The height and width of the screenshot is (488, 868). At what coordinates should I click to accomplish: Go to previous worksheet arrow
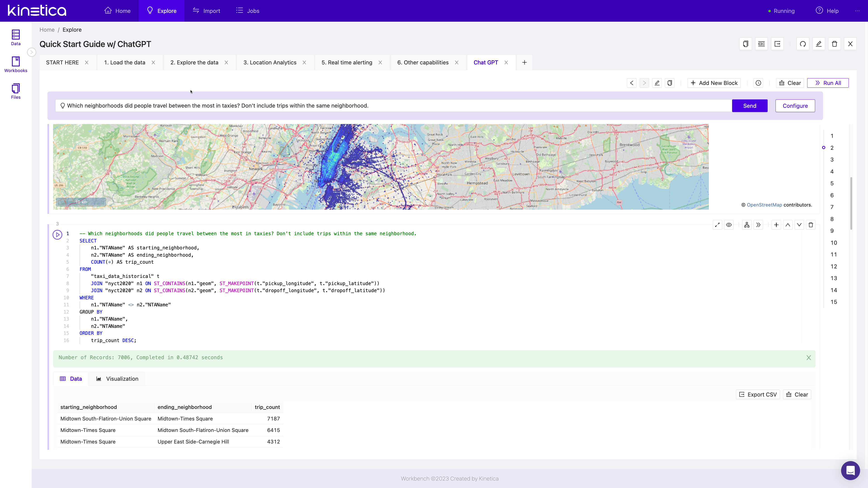(x=632, y=83)
